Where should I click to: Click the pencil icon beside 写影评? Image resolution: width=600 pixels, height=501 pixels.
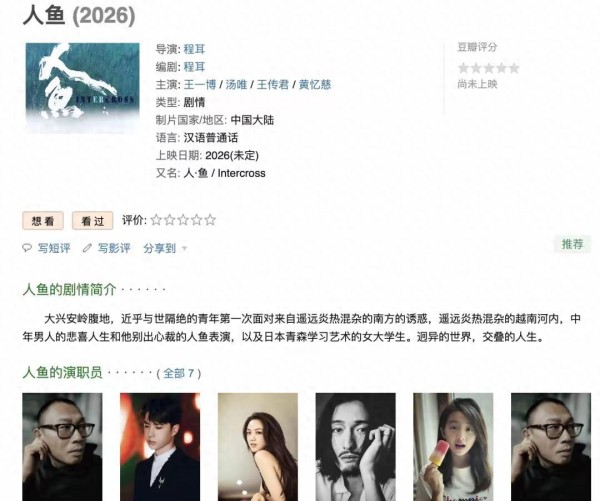point(87,248)
